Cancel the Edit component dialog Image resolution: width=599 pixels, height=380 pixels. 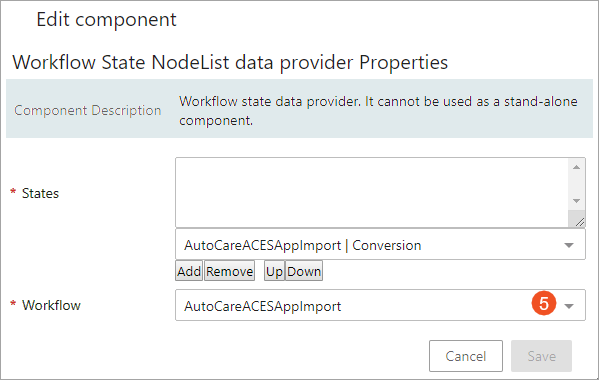coord(466,356)
